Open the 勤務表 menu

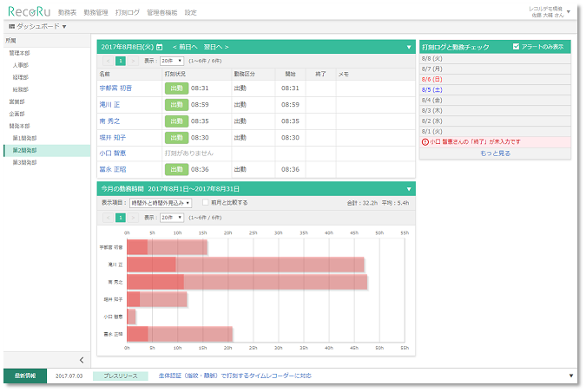coord(67,14)
